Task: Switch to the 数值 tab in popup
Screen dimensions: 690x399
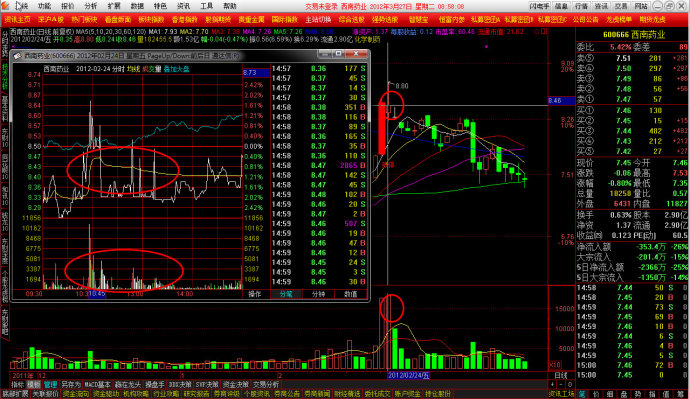Action: tap(351, 294)
